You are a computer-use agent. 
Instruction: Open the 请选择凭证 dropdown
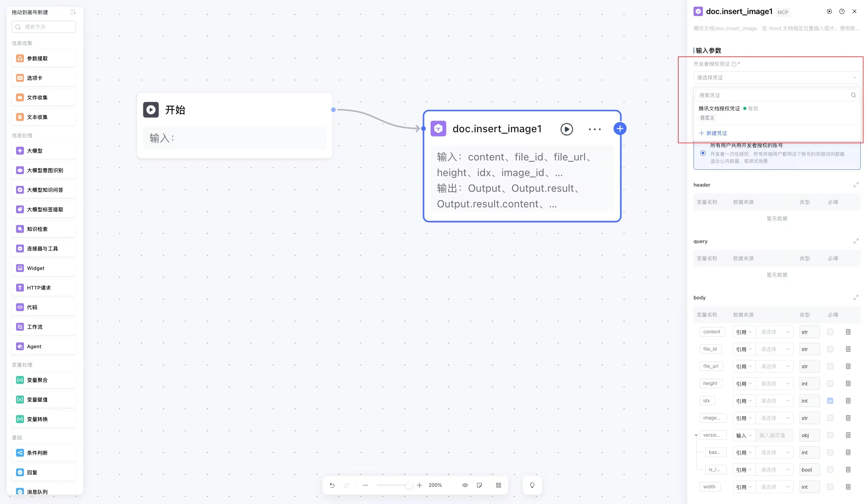pyautogui.click(x=777, y=77)
